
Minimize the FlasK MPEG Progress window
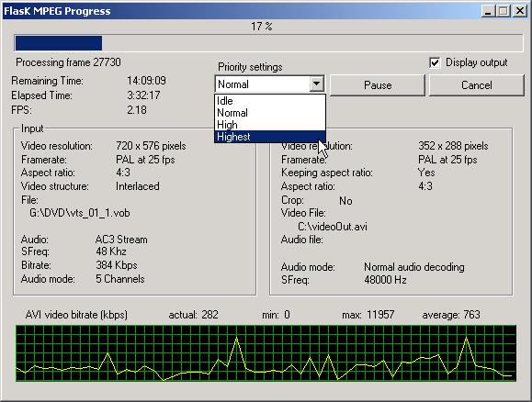[x=488, y=11]
